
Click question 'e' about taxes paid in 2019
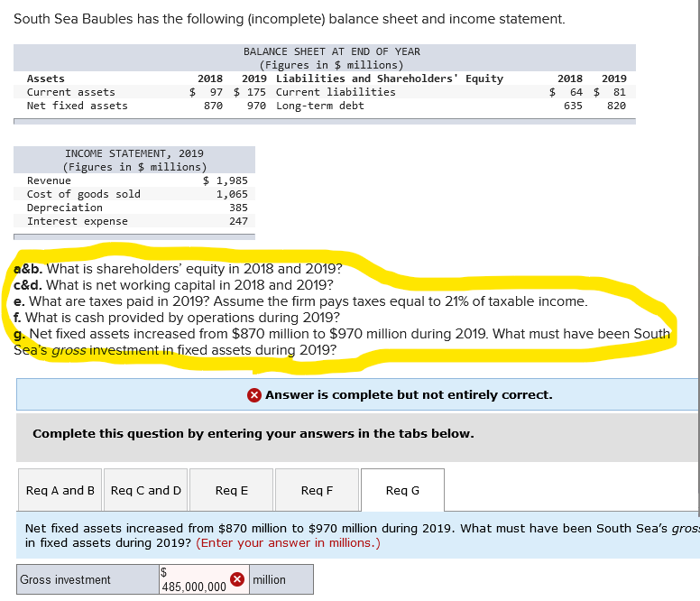pos(300,301)
